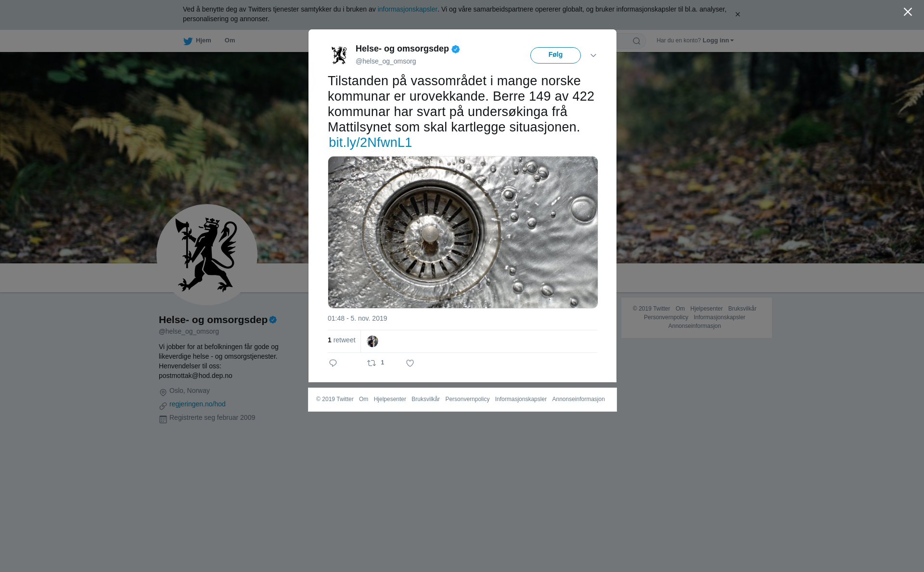View the sink drain tweet image
This screenshot has height=572, width=924.
[x=463, y=232]
